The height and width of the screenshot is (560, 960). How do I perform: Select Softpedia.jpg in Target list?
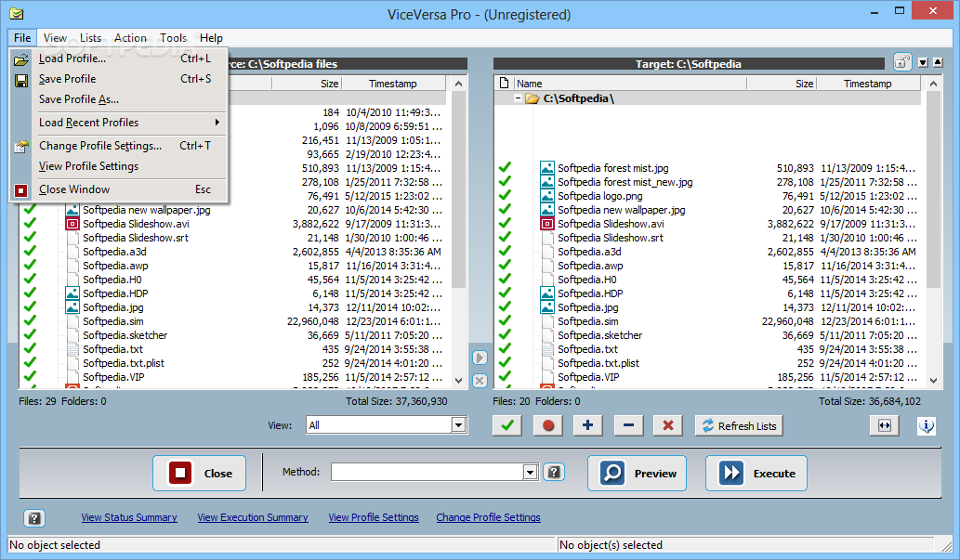587,307
